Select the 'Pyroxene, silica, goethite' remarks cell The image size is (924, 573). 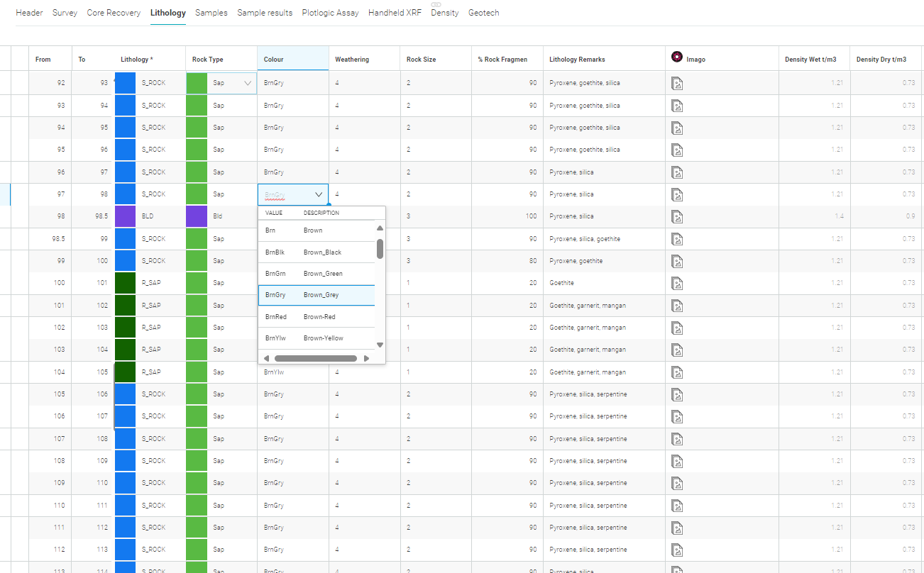click(x=604, y=239)
